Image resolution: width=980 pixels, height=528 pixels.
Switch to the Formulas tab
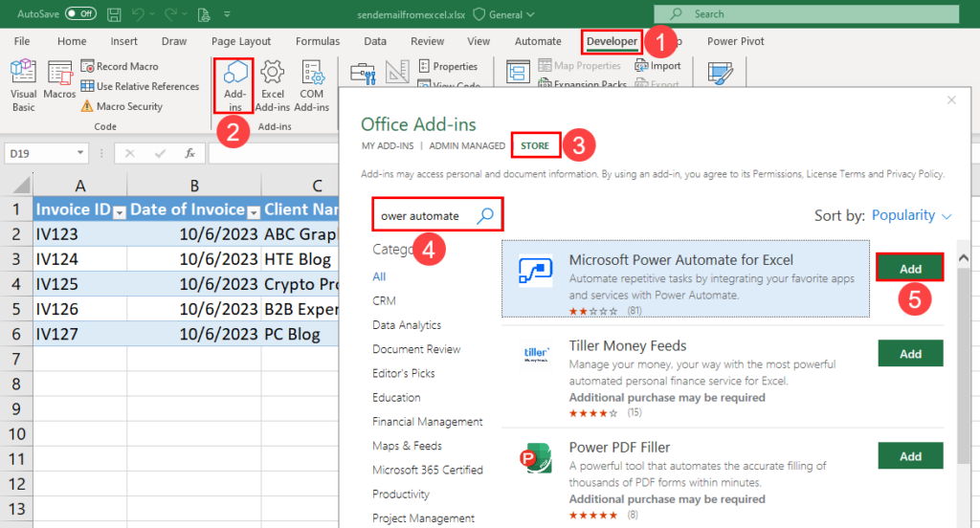(x=318, y=41)
